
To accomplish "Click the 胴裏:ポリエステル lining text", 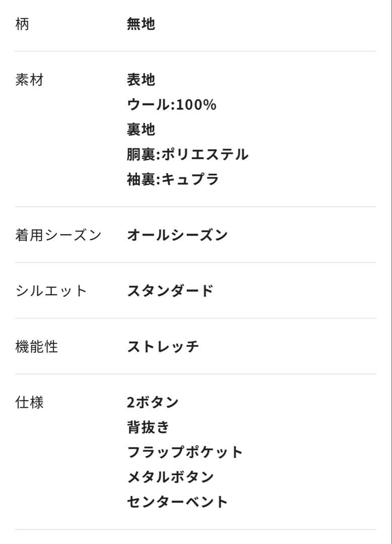I will [x=187, y=155].
